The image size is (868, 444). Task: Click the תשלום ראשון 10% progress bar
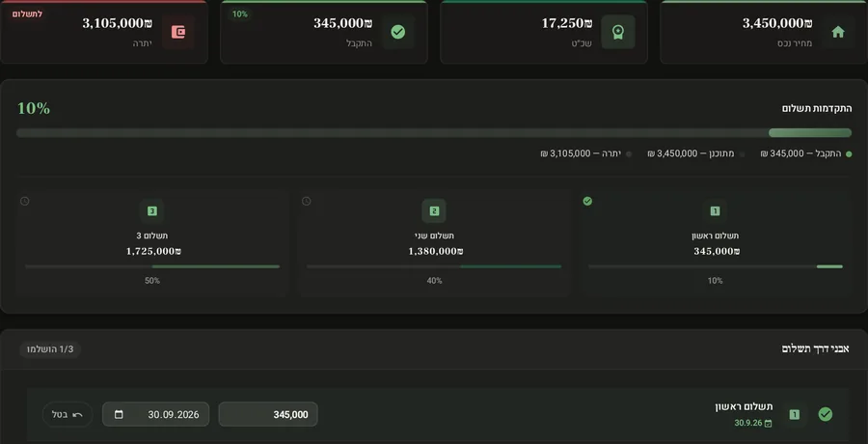point(716,266)
